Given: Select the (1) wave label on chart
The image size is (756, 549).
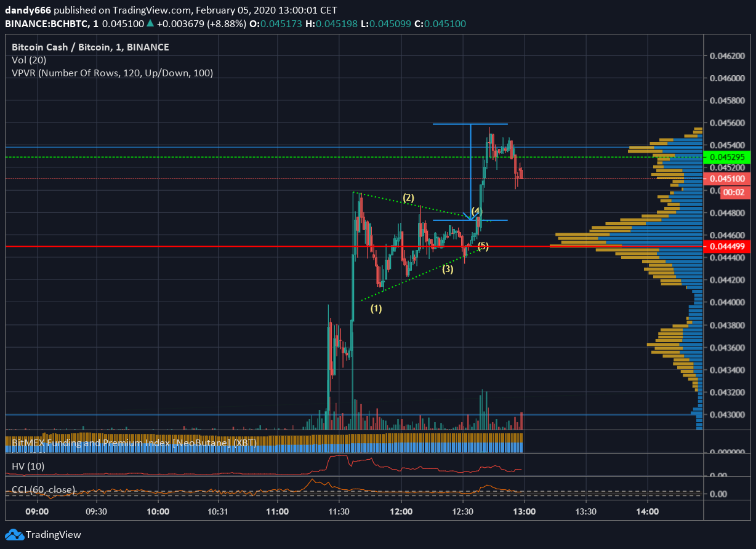Looking at the screenshot, I should coord(376,309).
